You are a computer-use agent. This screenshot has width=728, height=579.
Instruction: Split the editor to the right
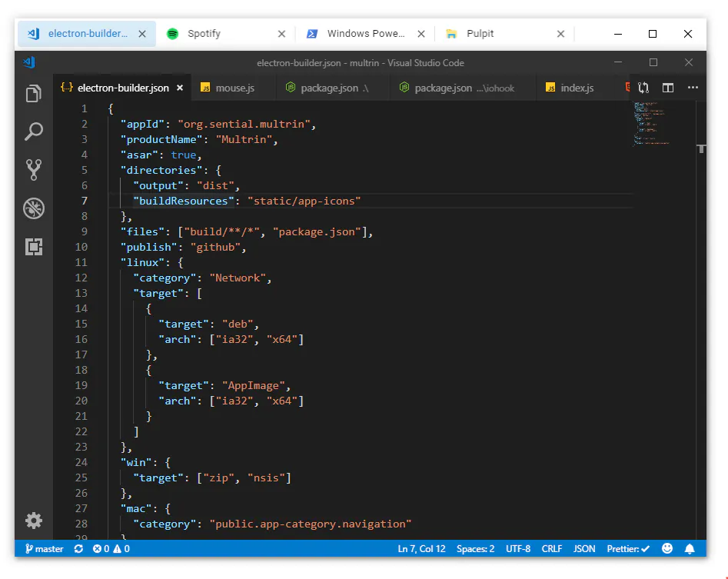pyautogui.click(x=668, y=88)
